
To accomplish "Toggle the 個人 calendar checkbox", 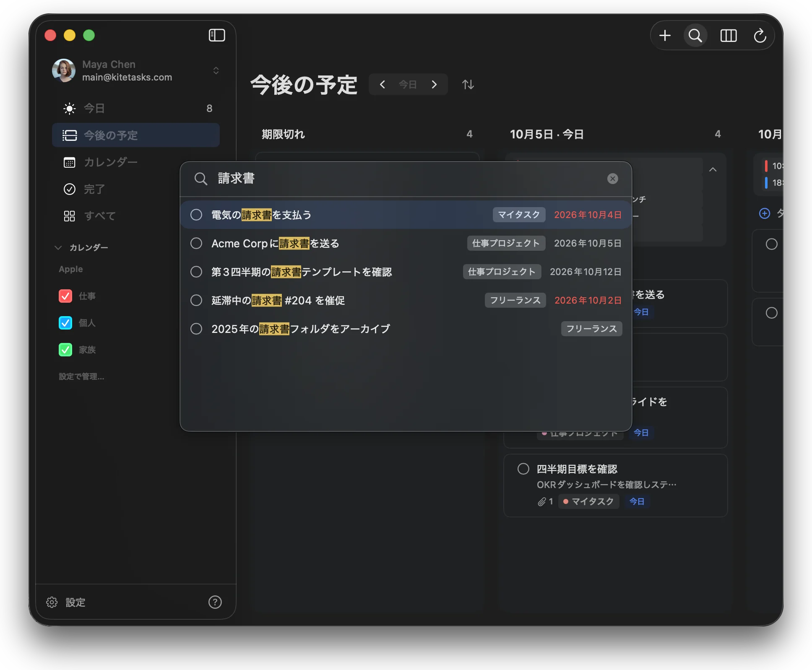I will pyautogui.click(x=65, y=323).
